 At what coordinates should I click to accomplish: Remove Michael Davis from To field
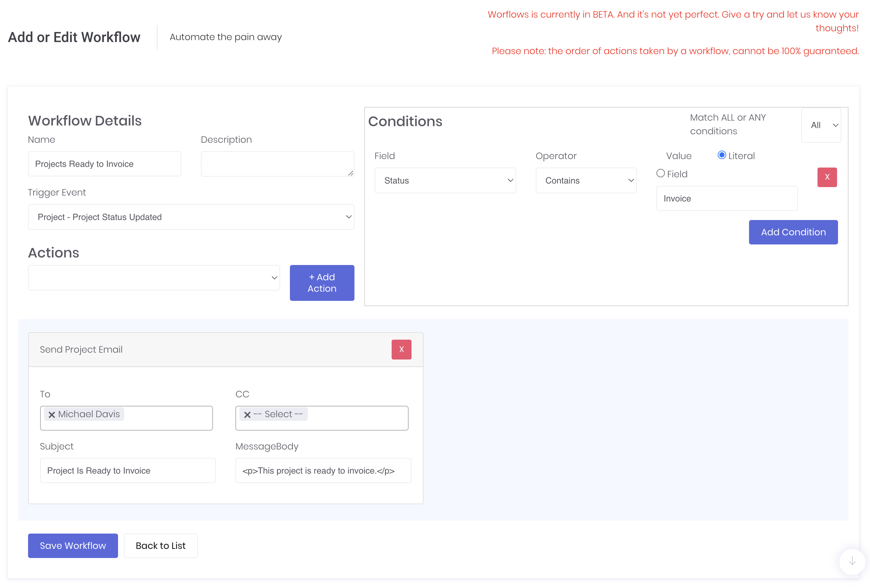click(x=52, y=414)
